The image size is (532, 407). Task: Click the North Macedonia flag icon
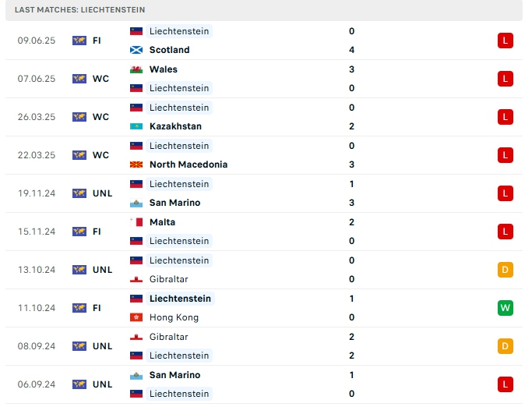click(x=136, y=165)
